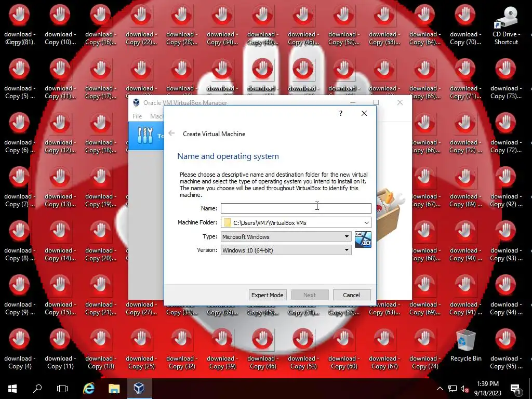Click the network tray icon
This screenshot has width=532, height=399.
(x=453, y=389)
